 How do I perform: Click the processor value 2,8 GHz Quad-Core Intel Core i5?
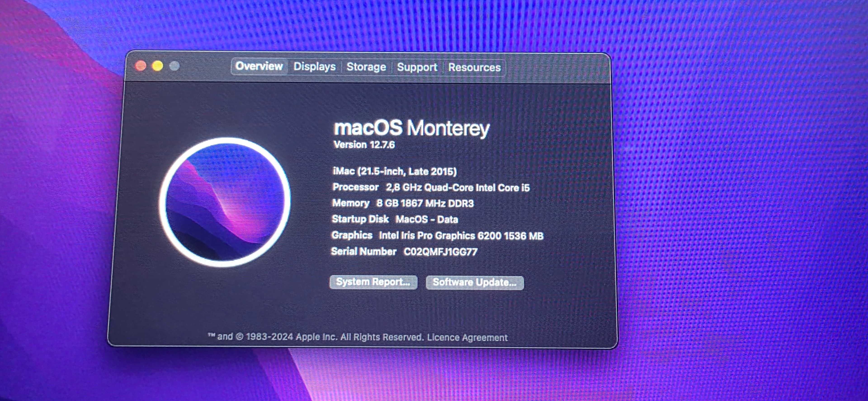[x=458, y=188]
